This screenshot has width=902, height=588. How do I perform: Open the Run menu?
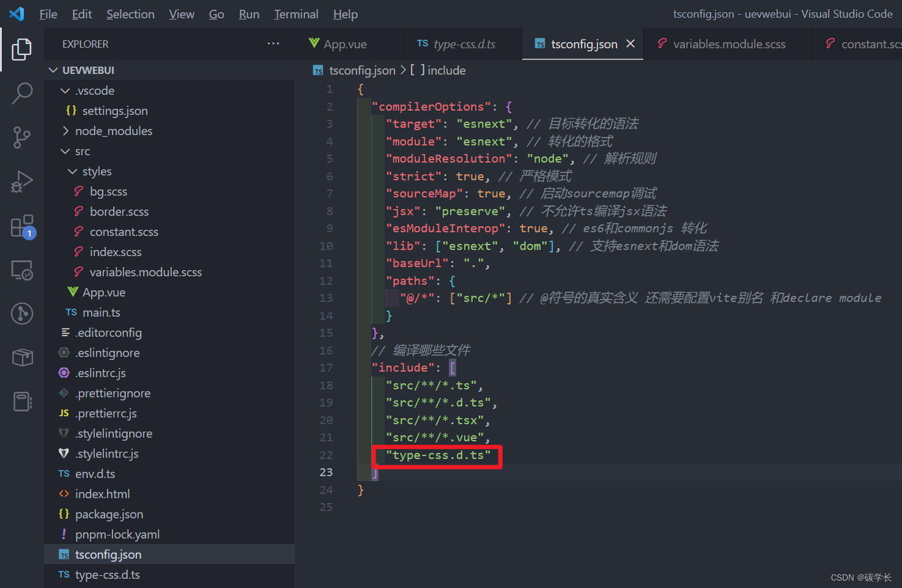coord(249,14)
